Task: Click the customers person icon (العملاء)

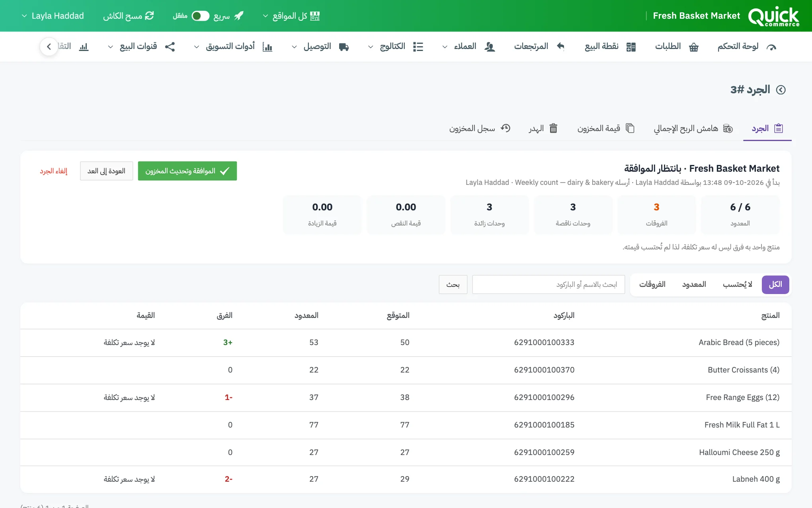Action: pos(490,47)
